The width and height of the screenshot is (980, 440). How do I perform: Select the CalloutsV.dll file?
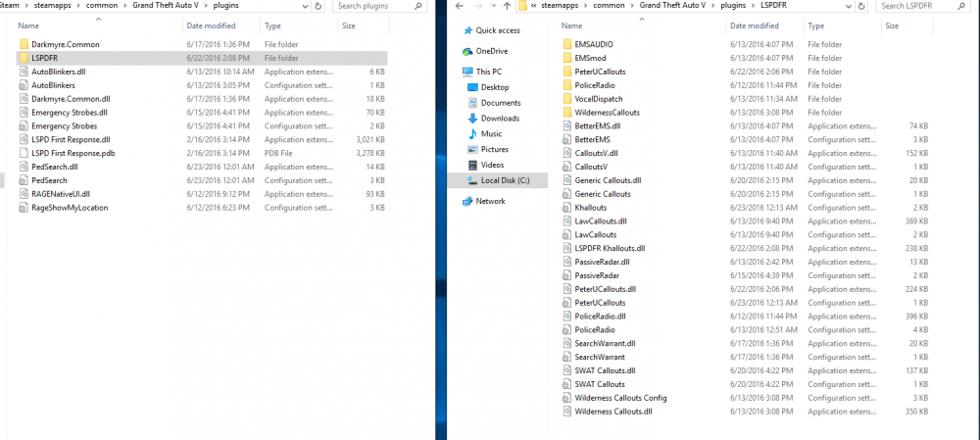pyautogui.click(x=596, y=153)
